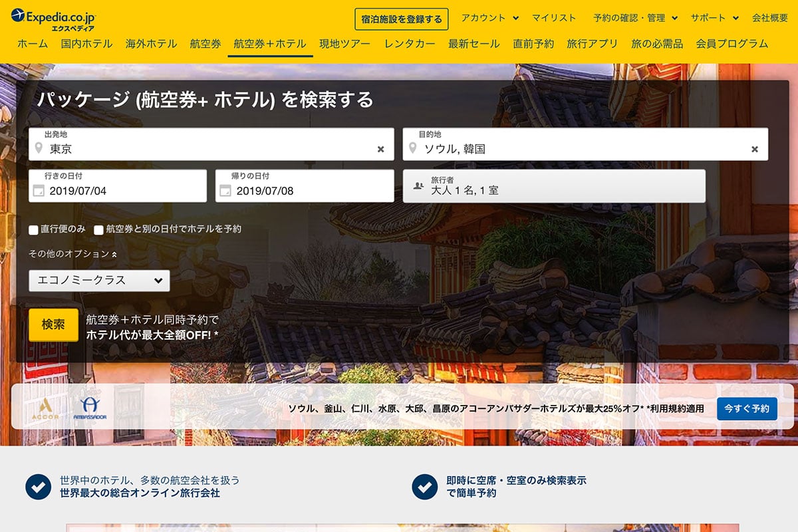Click the アコーアンバサダーホテルズが最大25%オフ promo text
Image resolution: width=798 pixels, height=532 pixels.
click(x=496, y=408)
